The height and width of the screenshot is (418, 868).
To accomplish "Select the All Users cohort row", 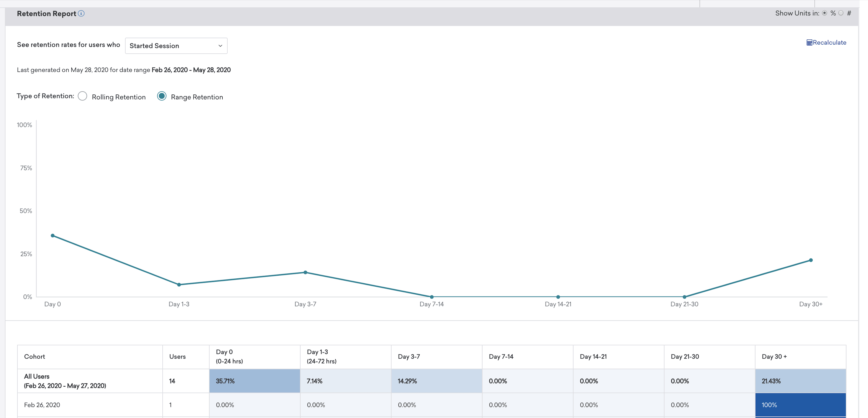I will tap(432, 381).
